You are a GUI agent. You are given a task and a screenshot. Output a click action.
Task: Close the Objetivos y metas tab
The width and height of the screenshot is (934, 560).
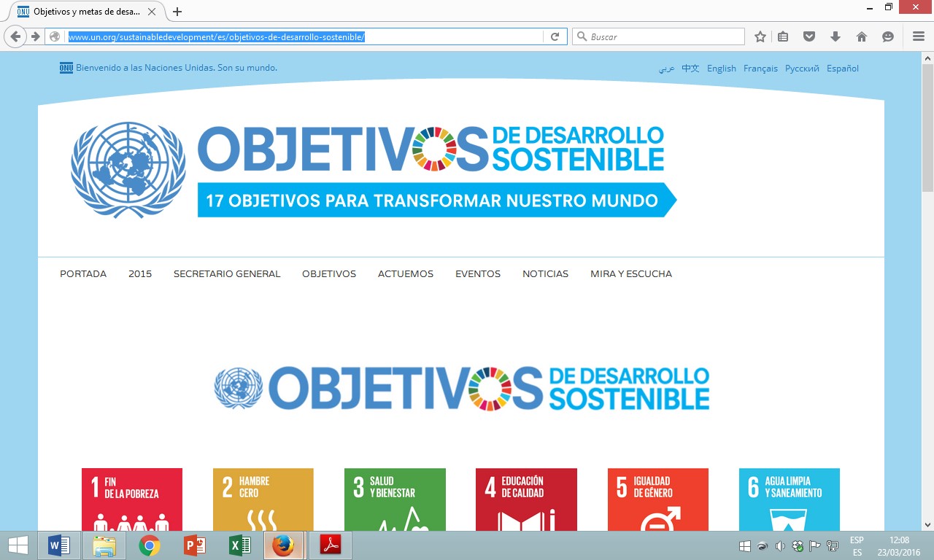152,12
